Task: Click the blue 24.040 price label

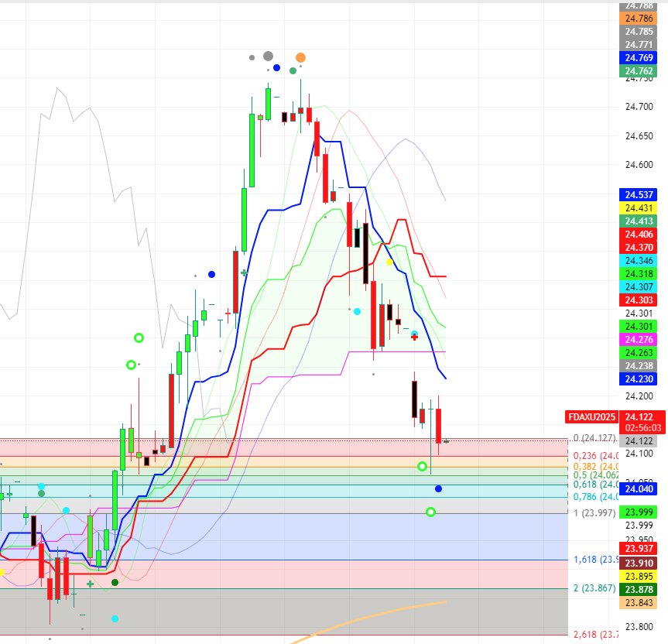Action: [x=639, y=488]
